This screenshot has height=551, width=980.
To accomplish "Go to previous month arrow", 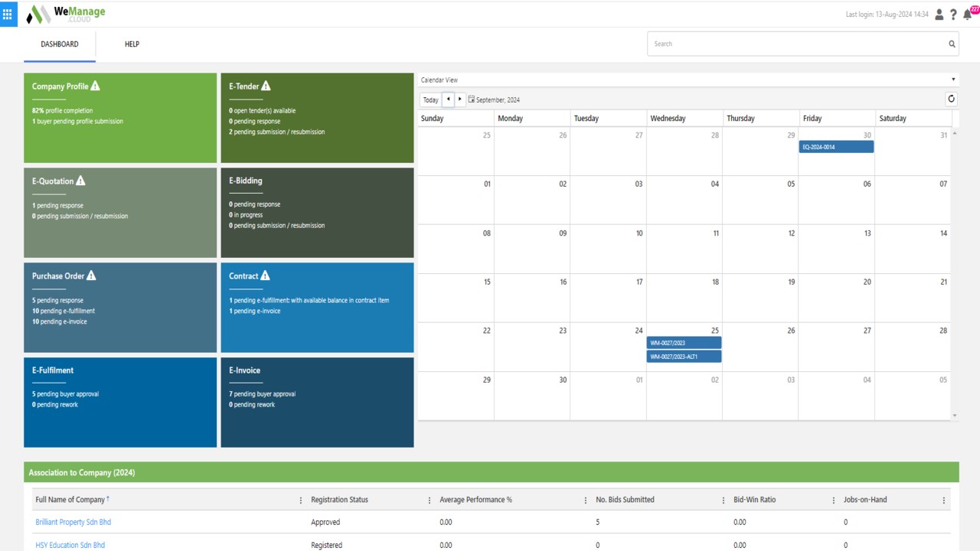I will tap(448, 99).
